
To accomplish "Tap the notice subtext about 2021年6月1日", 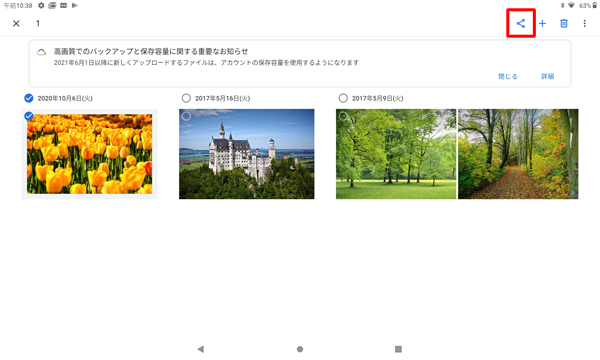I will (x=206, y=63).
